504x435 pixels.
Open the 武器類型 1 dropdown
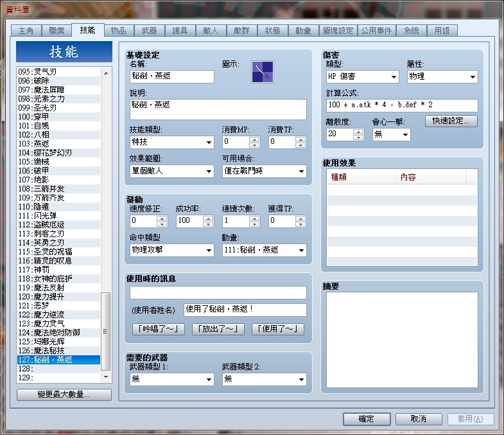pyautogui.click(x=172, y=379)
